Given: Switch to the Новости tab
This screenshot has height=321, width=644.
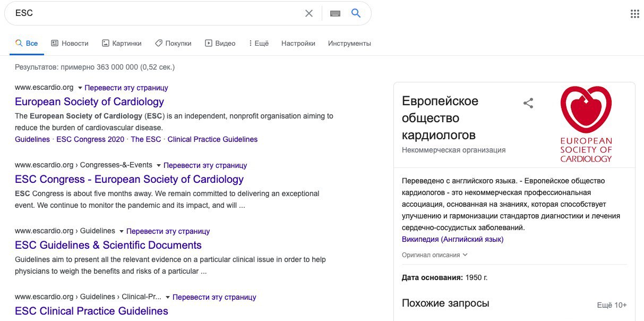Looking at the screenshot, I should (70, 43).
